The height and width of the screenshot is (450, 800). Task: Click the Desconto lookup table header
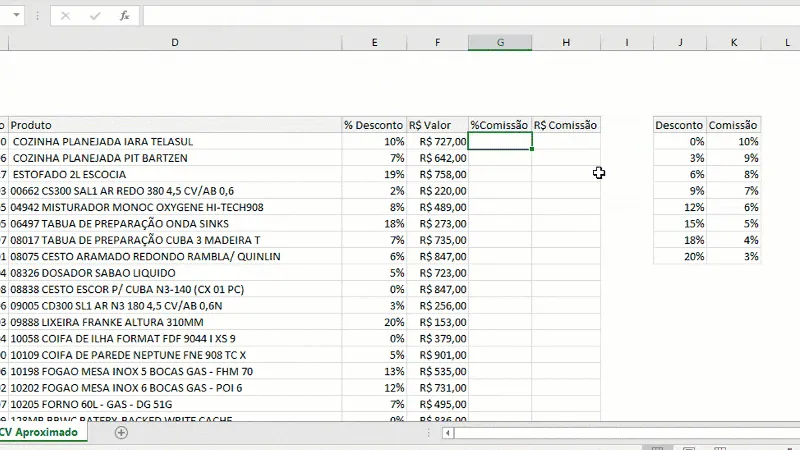(680, 125)
